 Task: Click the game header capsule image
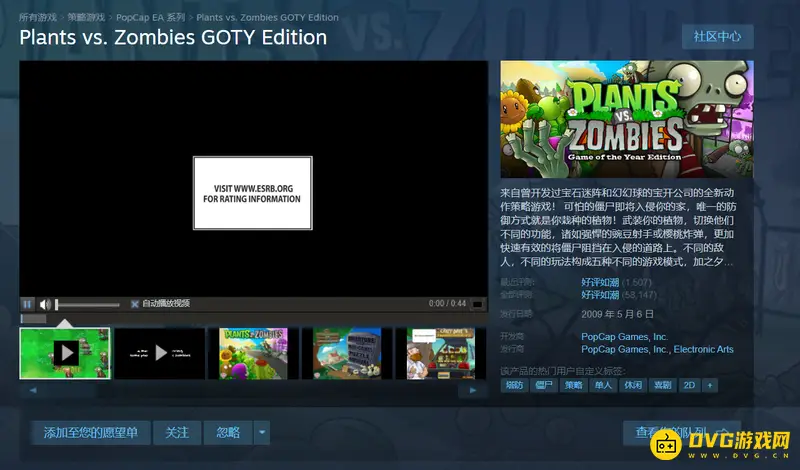pos(627,118)
